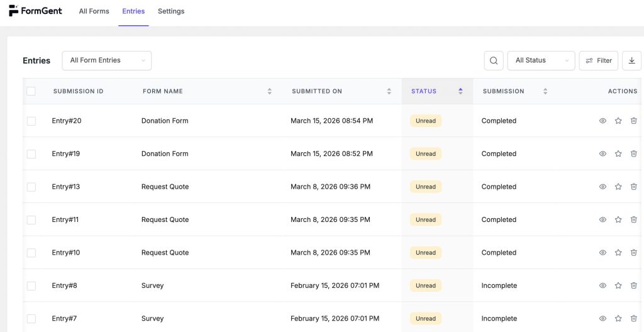The height and width of the screenshot is (332, 644).
Task: View Entry#19 with the eye icon
Action: [602, 153]
